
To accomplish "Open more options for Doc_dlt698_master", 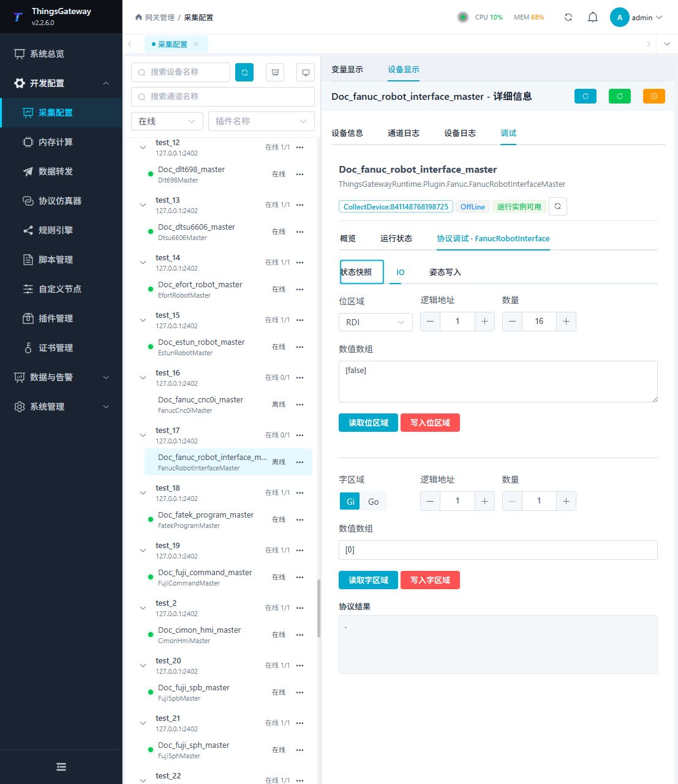I will [x=299, y=175].
